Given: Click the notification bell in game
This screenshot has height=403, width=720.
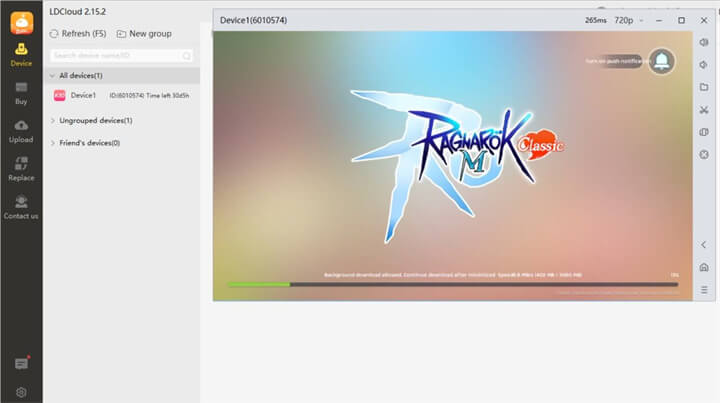Looking at the screenshot, I should click(x=662, y=61).
